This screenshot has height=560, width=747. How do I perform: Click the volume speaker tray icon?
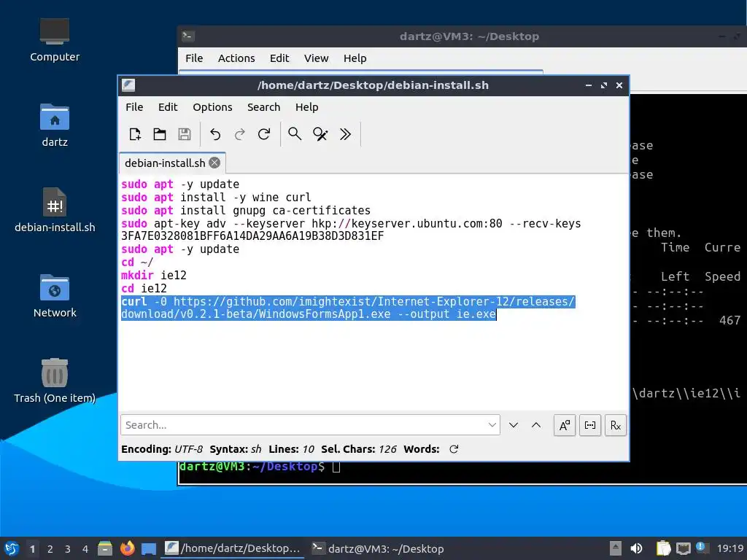point(636,548)
